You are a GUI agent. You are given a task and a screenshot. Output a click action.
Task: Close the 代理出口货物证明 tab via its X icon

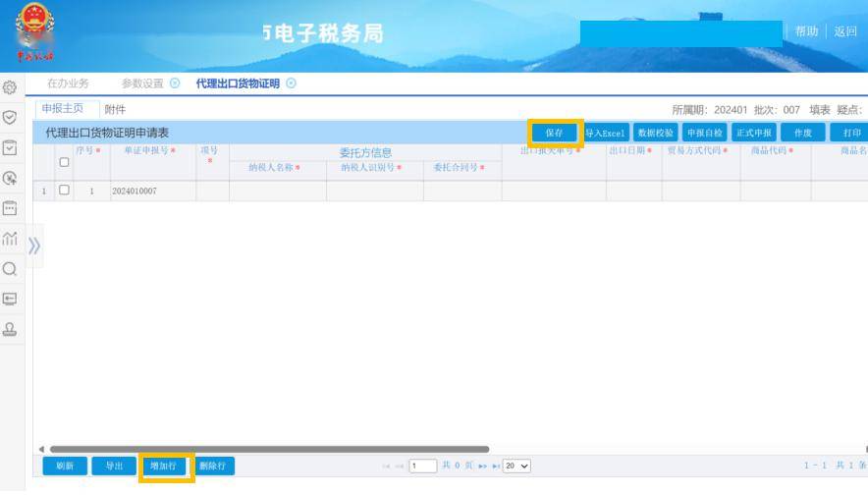(292, 83)
